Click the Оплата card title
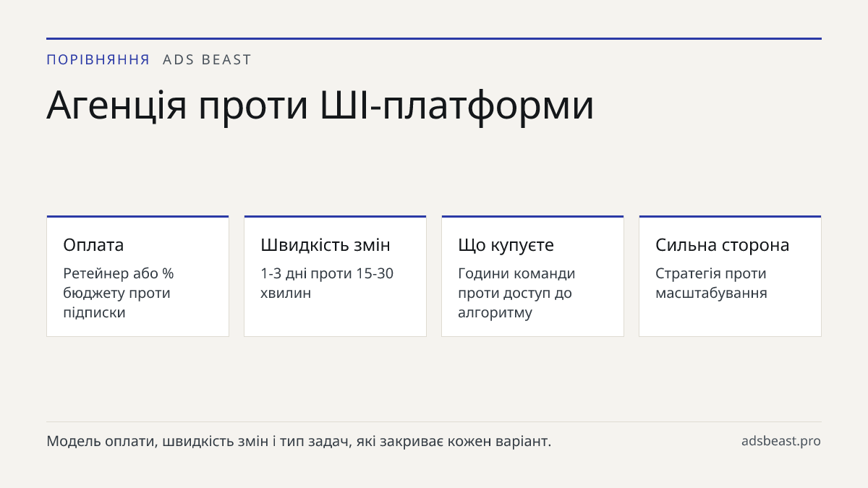 93,245
